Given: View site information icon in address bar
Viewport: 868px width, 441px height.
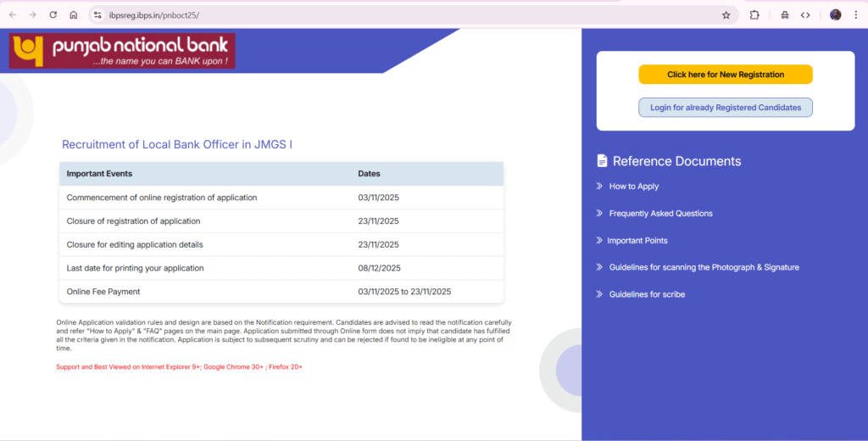Looking at the screenshot, I should [x=97, y=15].
